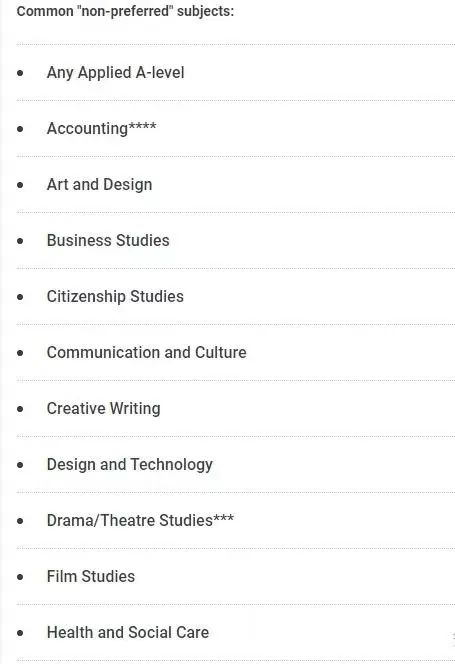Select the 'Creative Writing' item
This screenshot has width=455, height=664.
(103, 409)
